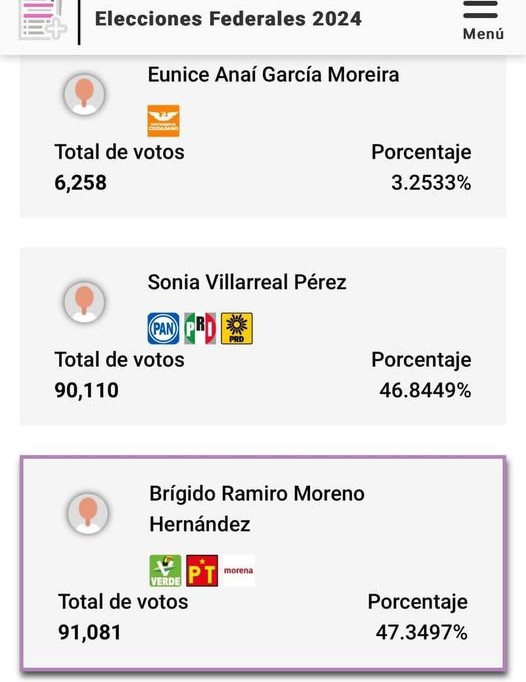The image size is (526, 682).
Task: Select candidate name Eunice Anaí García Moreira
Action: 273,75
